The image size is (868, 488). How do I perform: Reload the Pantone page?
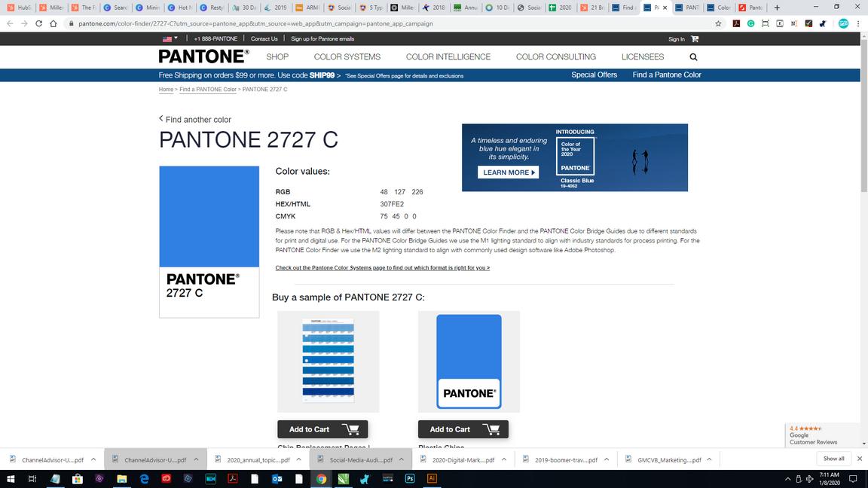pyautogui.click(x=38, y=24)
